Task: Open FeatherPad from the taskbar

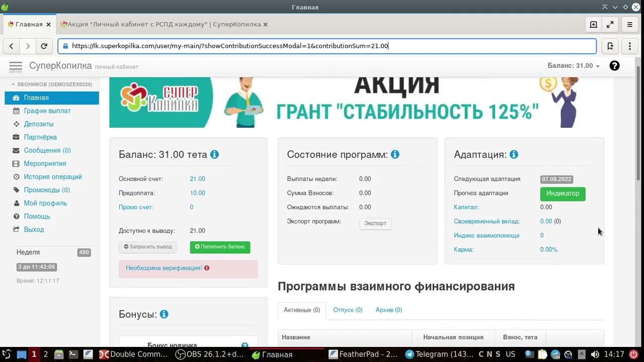Action: [x=363, y=354]
